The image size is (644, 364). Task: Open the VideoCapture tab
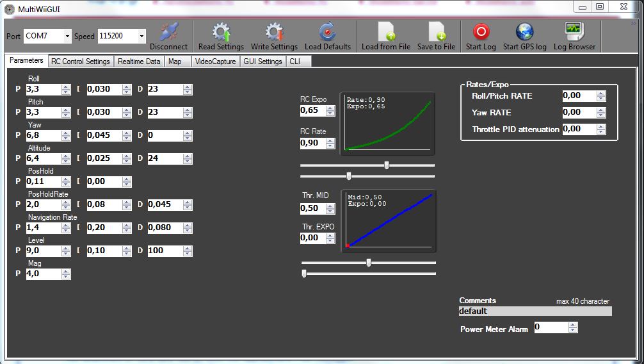click(215, 62)
